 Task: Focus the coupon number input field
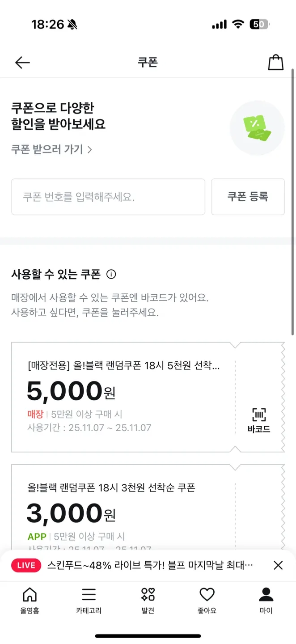coord(108,197)
